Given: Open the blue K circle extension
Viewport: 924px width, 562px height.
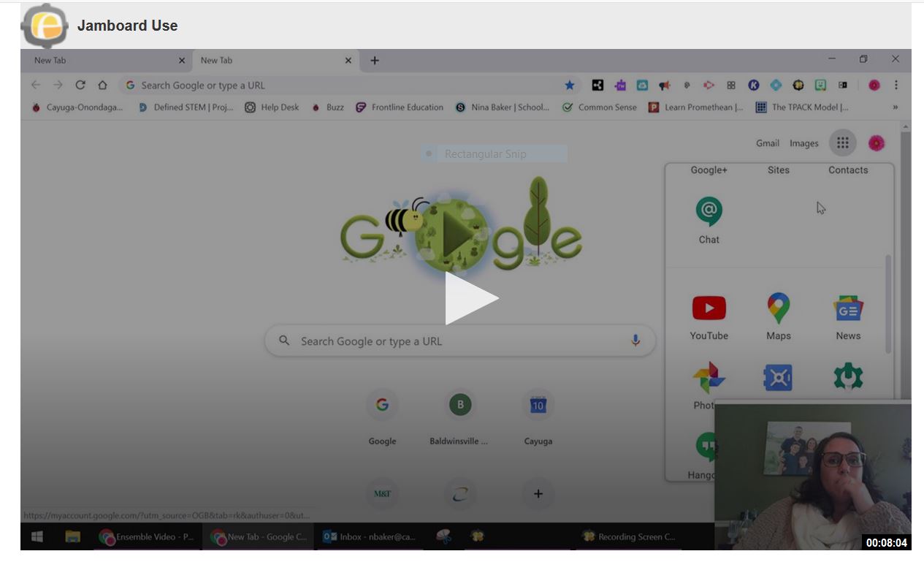Looking at the screenshot, I should click(754, 85).
